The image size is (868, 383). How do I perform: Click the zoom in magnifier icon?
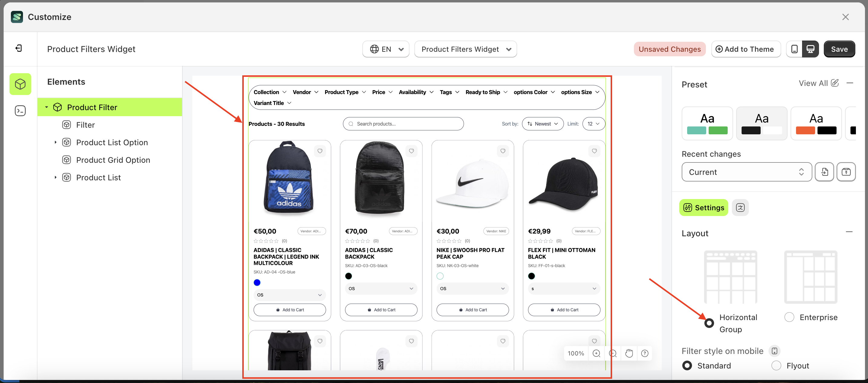click(x=596, y=353)
